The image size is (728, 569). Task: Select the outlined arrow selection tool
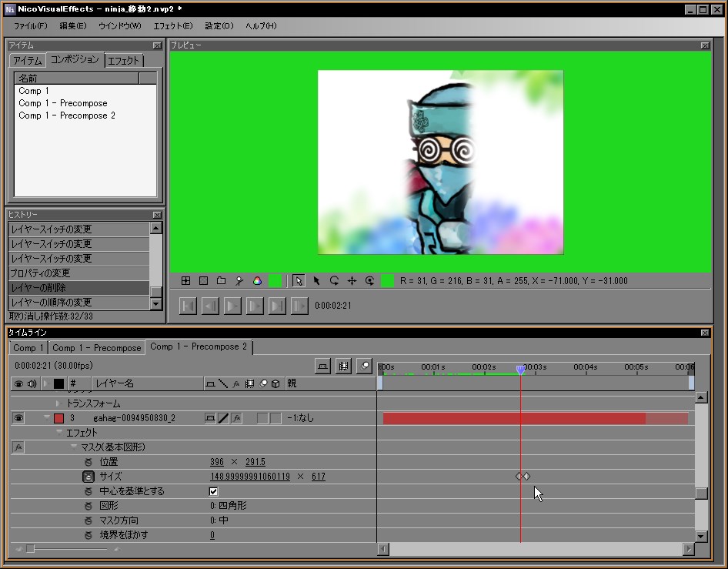298,280
